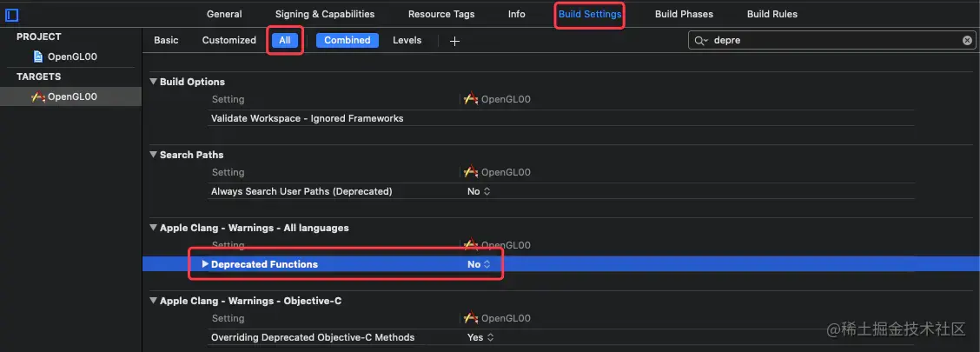The image size is (980, 352).
Task: Open the Signing & Capabilities tab
Action: 325,14
